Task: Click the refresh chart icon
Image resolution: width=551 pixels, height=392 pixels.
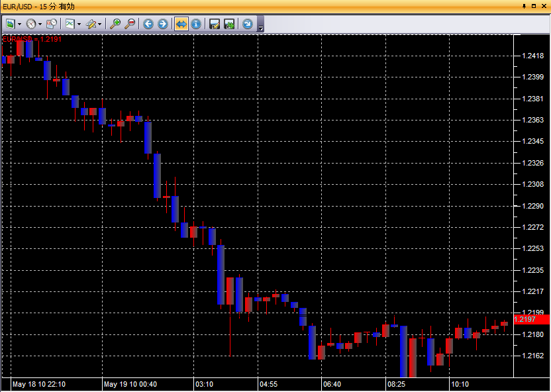Action: click(248, 24)
